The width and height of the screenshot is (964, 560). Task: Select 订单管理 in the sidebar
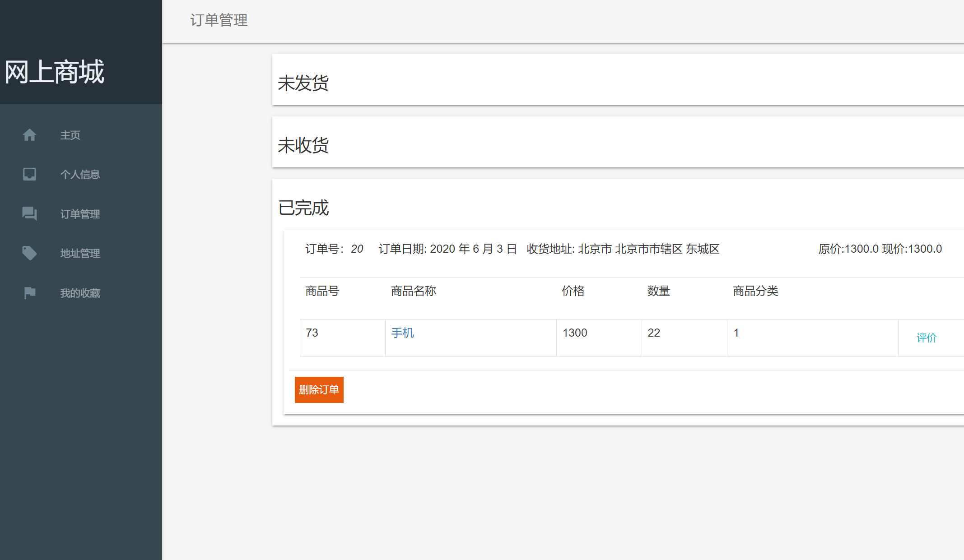click(x=80, y=214)
